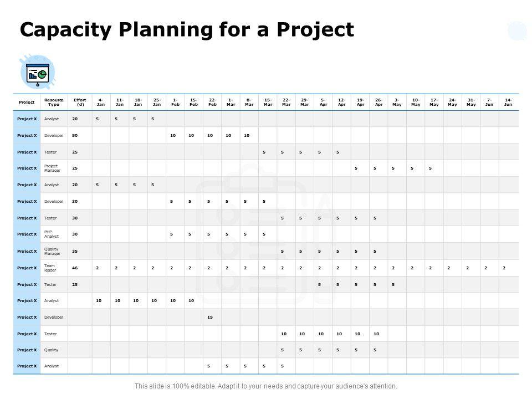The image size is (532, 399).
Task: Click the 'This slide is 100% editable' footer text
Action: (266, 386)
